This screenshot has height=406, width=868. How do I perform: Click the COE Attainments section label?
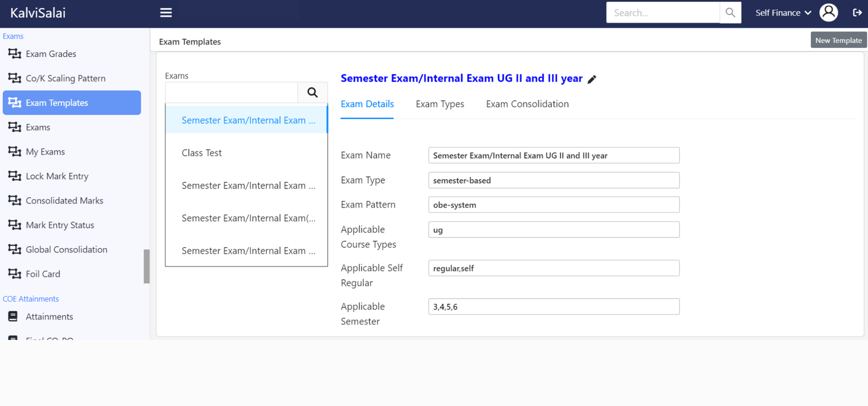pos(30,299)
